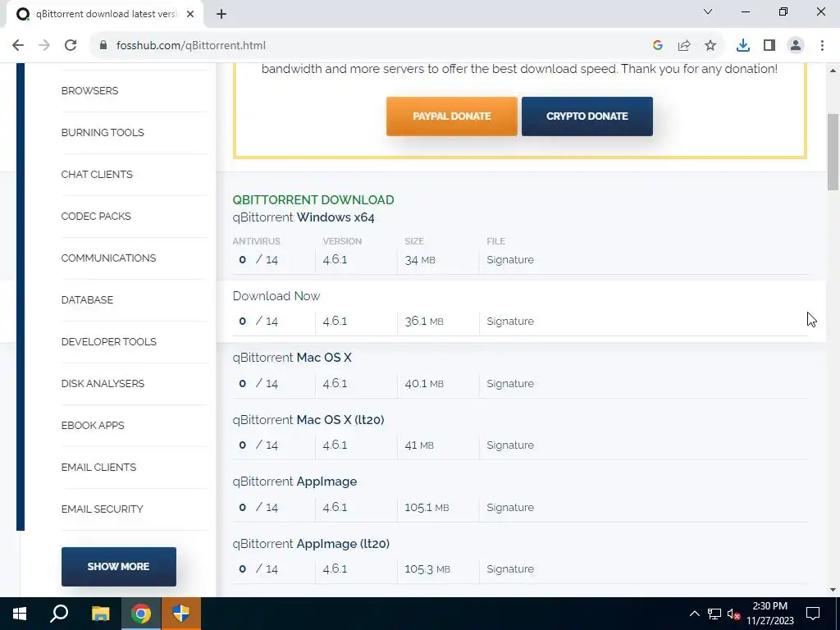Show hidden system tray icons
Image resolution: width=840 pixels, height=630 pixels.
[x=694, y=614]
